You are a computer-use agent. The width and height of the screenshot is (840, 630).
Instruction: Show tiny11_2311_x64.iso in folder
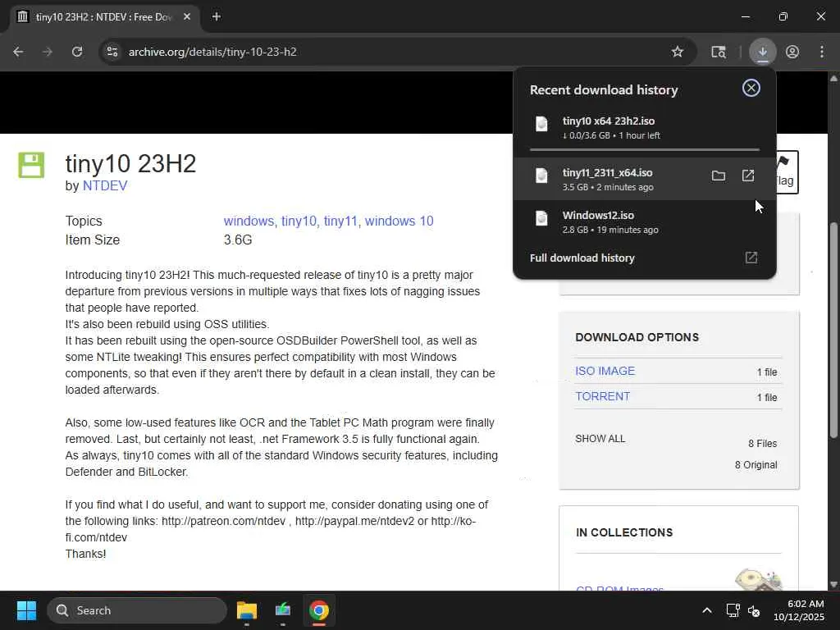tap(719, 176)
